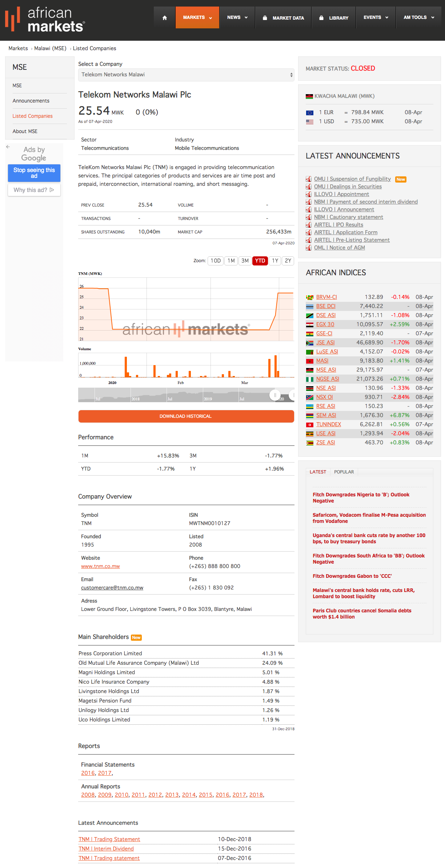Expand the Events navigation menu
The width and height of the screenshot is (445, 868).
click(376, 17)
